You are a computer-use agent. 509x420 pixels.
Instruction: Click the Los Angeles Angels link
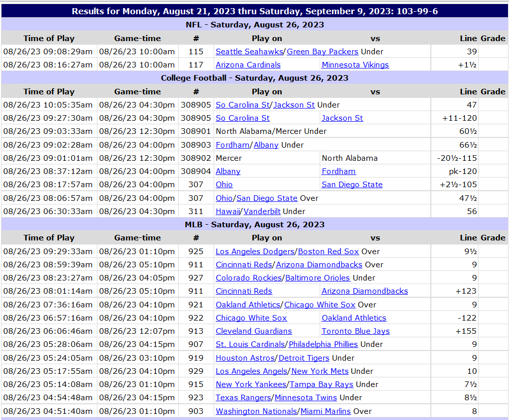tap(252, 371)
